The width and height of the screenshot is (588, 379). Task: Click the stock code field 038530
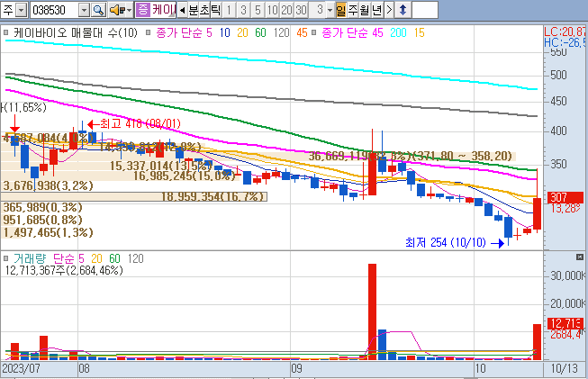[x=55, y=10]
